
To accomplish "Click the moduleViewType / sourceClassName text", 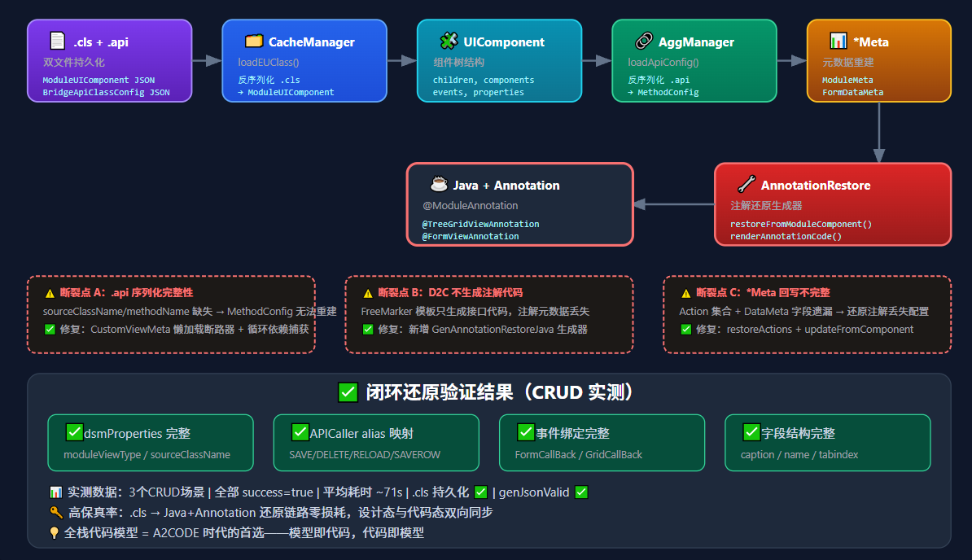I will click(147, 455).
